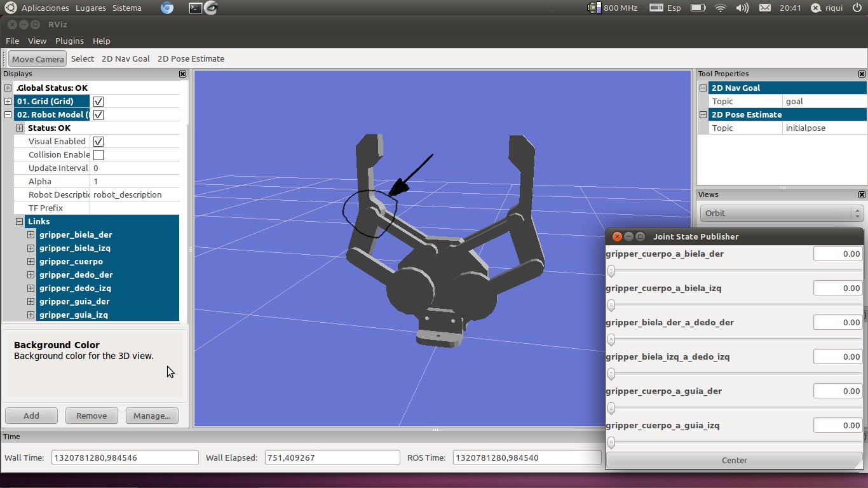Open the keyboard layout Esp indicator

(666, 8)
